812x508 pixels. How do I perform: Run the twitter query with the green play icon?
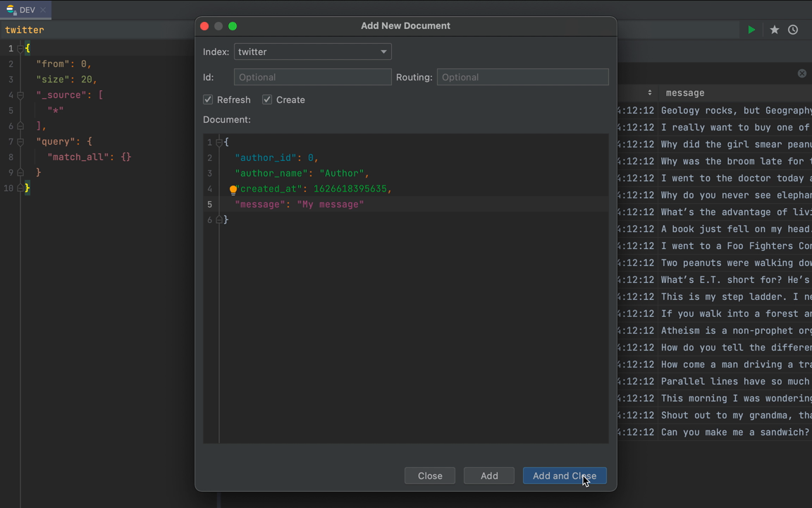coord(751,30)
